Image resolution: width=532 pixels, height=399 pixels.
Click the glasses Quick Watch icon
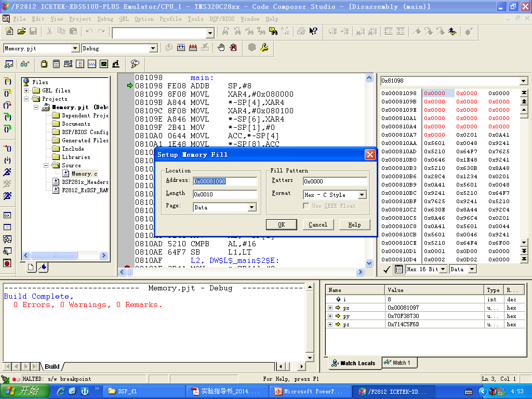[25, 64]
